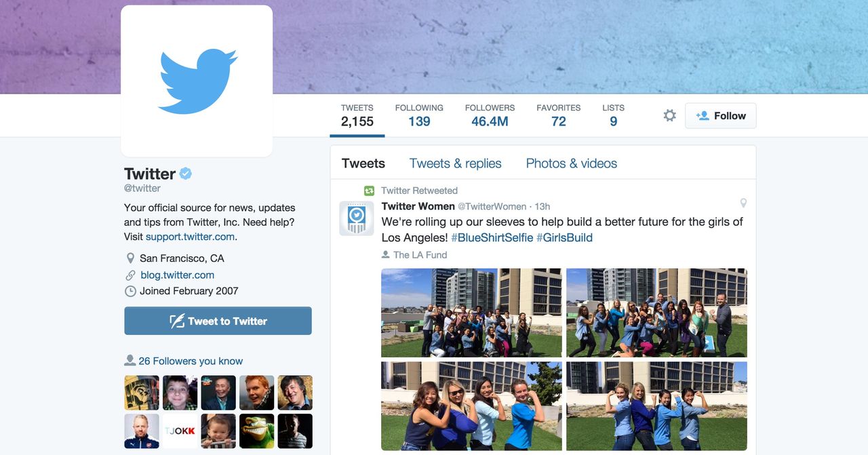The width and height of the screenshot is (868, 455).
Task: Click the 26 Followers you know person icon
Action: (x=130, y=360)
